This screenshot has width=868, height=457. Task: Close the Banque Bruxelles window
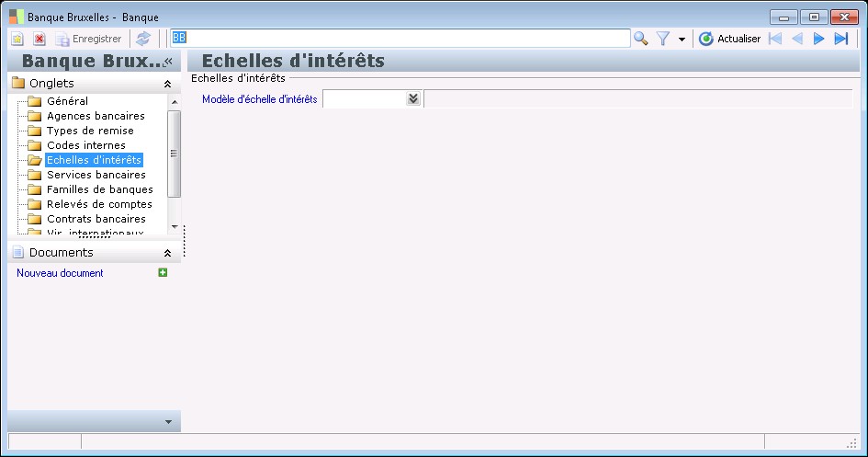[844, 17]
